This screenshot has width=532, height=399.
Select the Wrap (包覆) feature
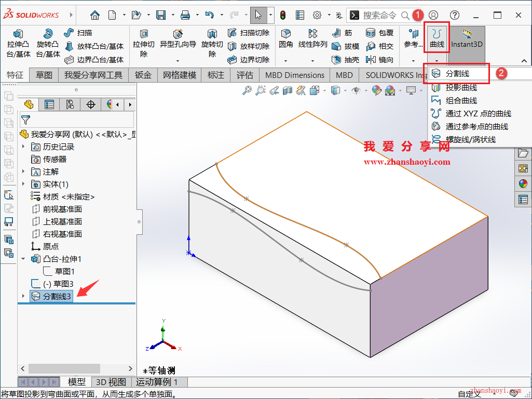click(x=379, y=33)
